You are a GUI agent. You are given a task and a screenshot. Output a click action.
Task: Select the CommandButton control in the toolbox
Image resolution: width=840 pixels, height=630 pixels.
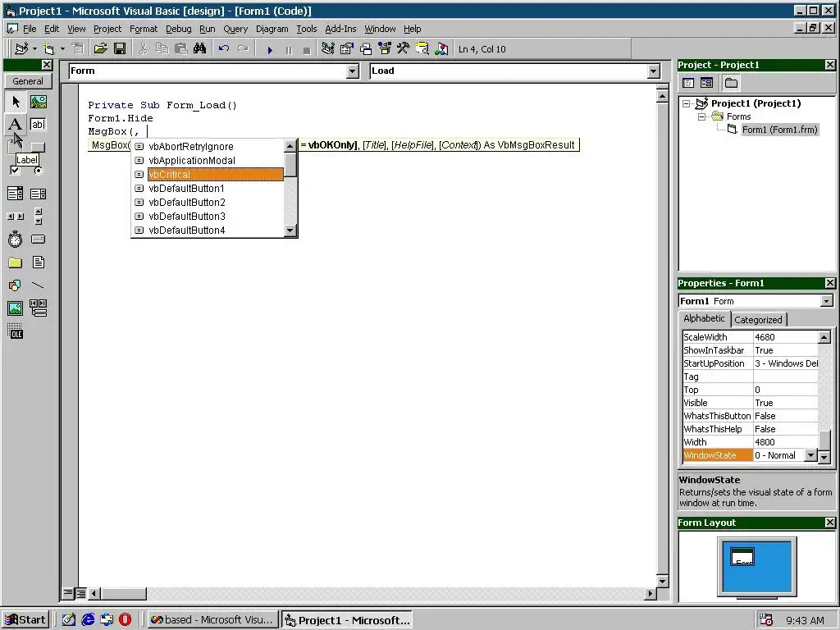pyautogui.click(x=38, y=148)
